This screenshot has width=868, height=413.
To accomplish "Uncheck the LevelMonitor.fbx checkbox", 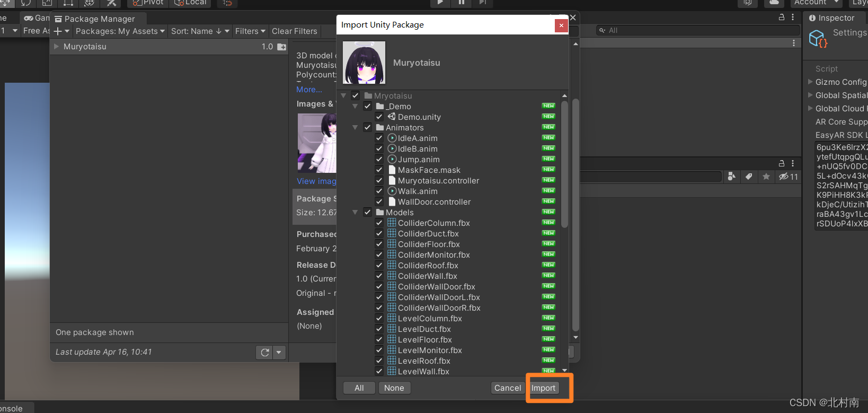I will pos(379,350).
